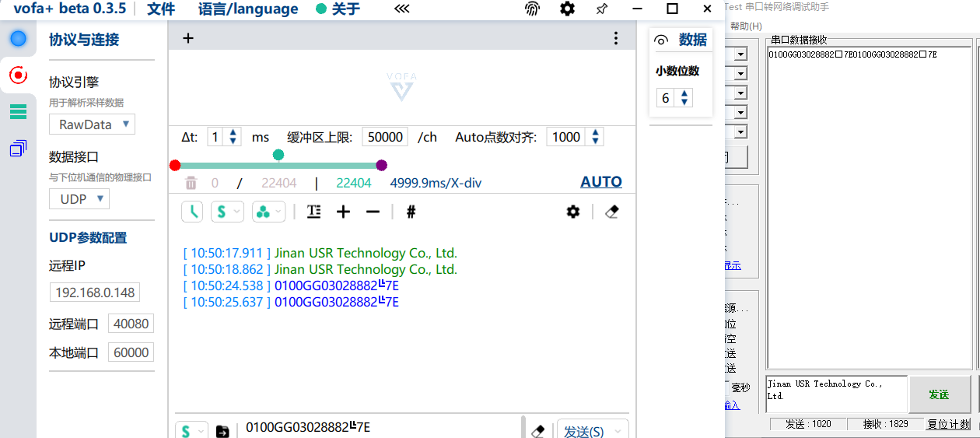980x438 pixels.
Task: Pin the vofa+ window on top
Action: pos(601,9)
